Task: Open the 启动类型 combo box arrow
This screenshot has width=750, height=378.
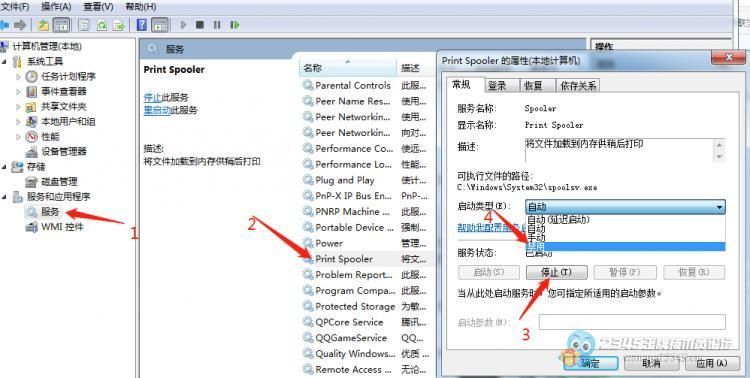Action: (x=719, y=207)
